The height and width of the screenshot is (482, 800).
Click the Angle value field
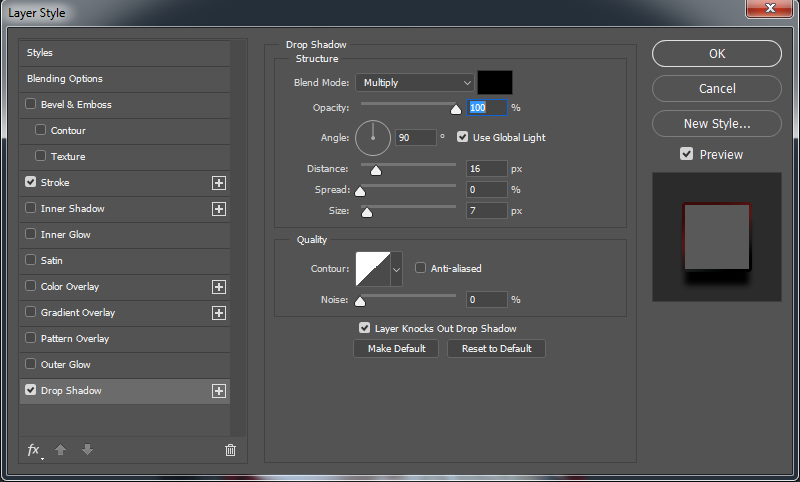[416, 138]
